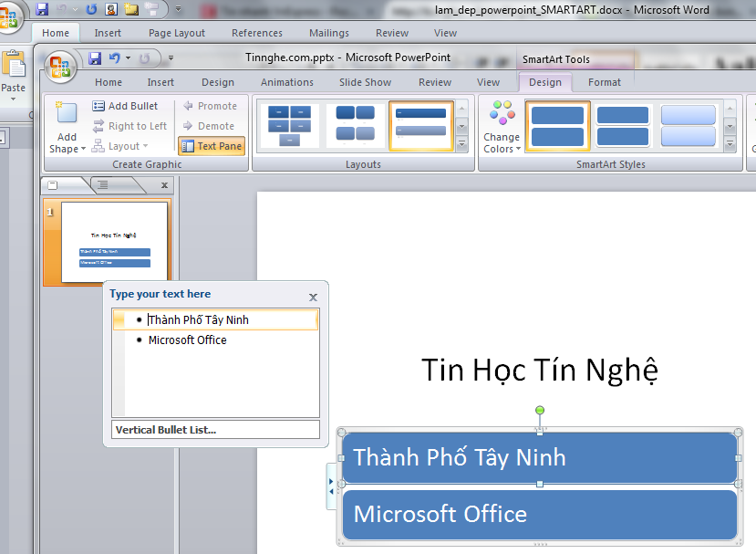The image size is (756, 554).
Task: Click the Word save icon in title bar
Action: coord(42,10)
